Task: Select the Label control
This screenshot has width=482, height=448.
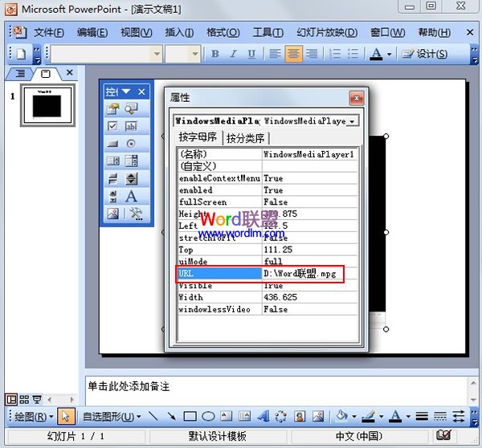Action: tap(131, 197)
